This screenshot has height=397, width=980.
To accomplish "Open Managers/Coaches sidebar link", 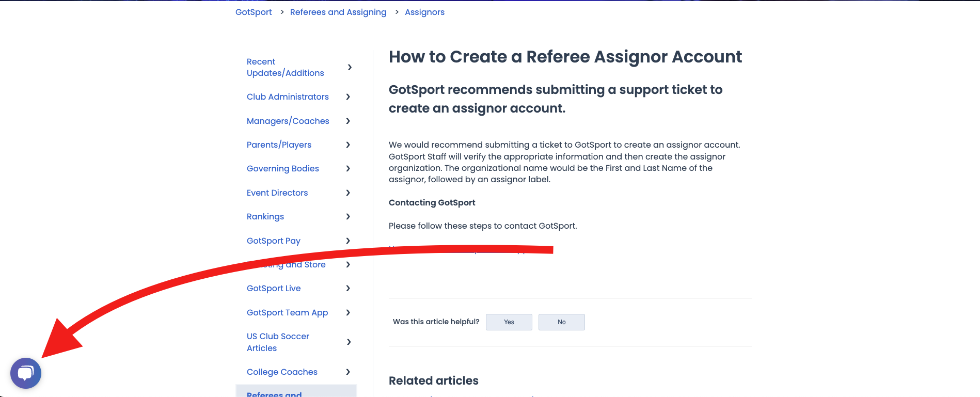I will [288, 121].
